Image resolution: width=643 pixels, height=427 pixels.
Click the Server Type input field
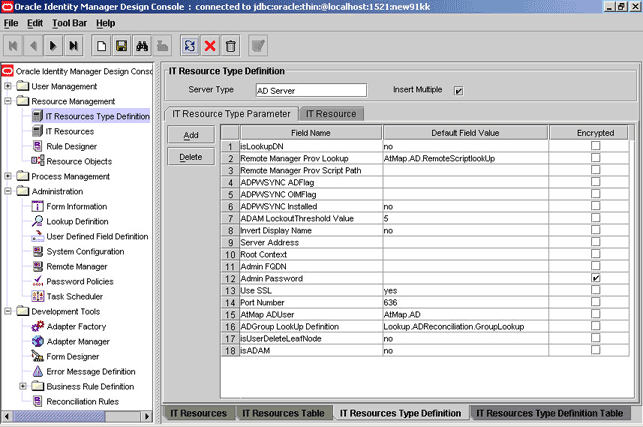(x=311, y=90)
